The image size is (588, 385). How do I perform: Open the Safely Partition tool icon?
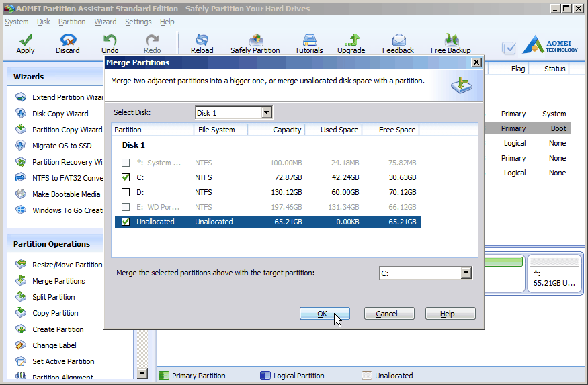[x=255, y=40]
